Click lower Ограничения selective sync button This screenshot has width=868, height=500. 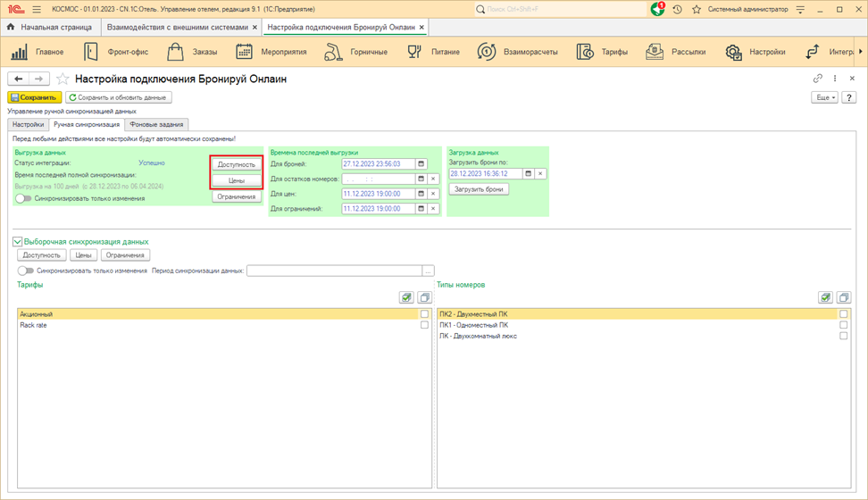125,255
